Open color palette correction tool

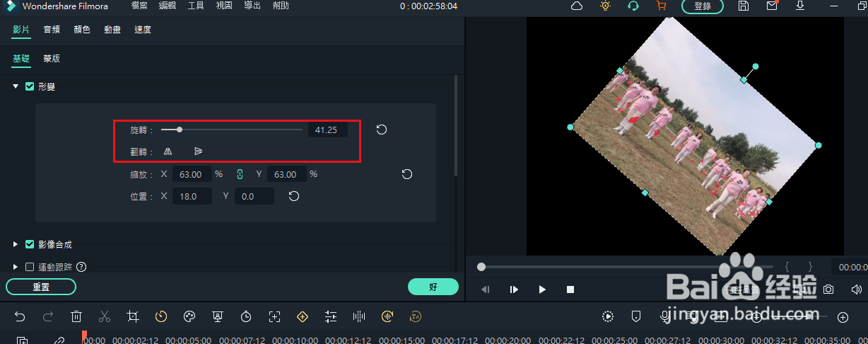pos(189,316)
